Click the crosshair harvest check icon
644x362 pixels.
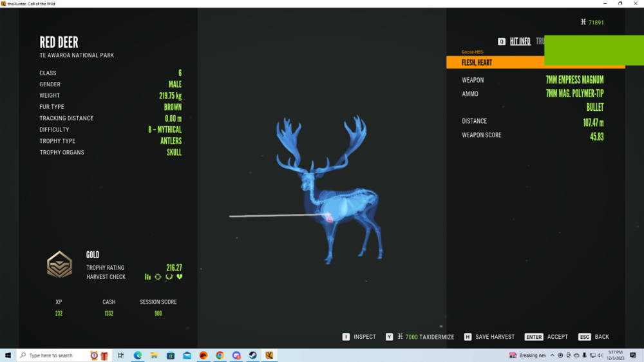[x=158, y=277]
